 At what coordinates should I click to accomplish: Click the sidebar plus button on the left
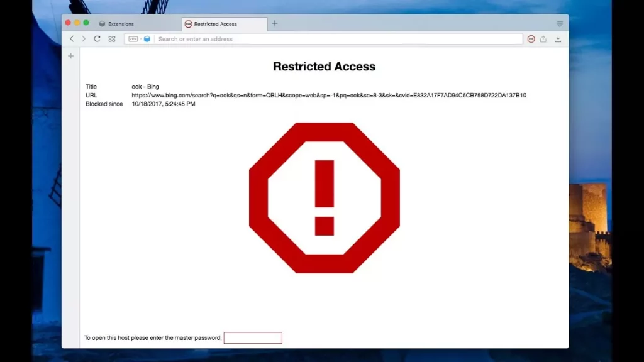click(70, 55)
